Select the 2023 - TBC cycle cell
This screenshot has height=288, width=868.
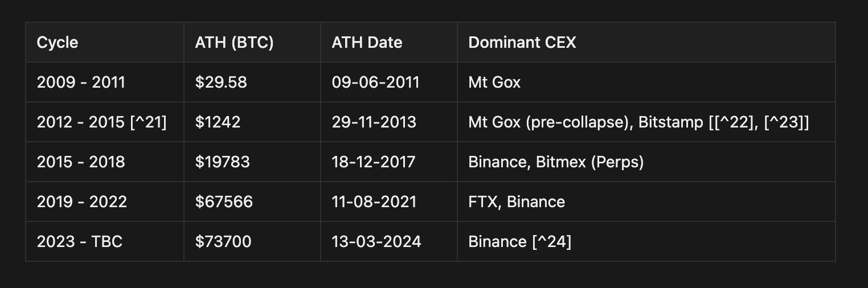pos(80,242)
